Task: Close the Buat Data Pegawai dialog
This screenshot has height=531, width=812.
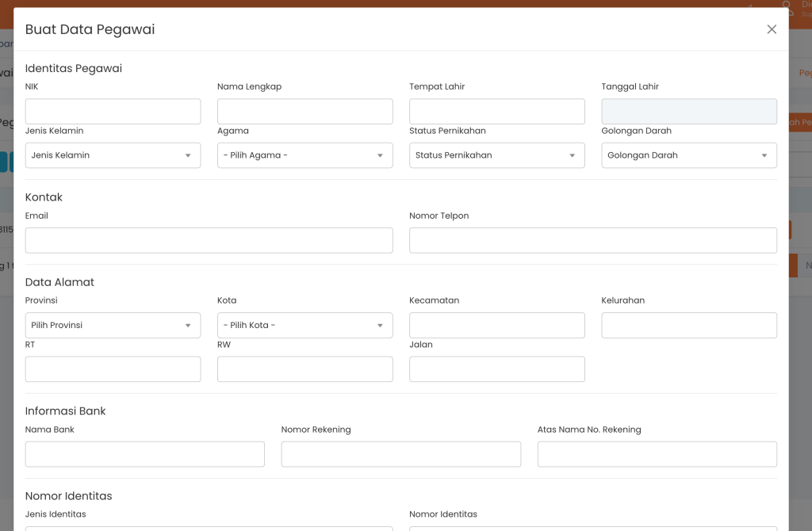Action: [x=772, y=29]
